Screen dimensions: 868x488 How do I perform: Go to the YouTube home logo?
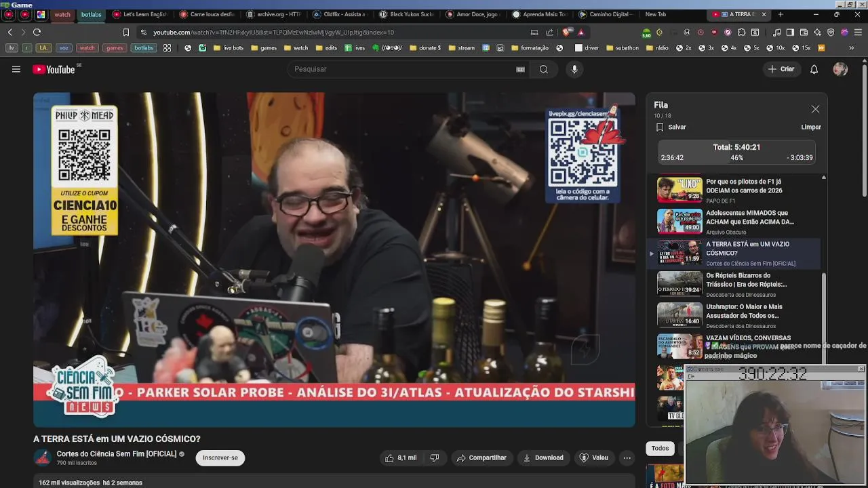54,69
